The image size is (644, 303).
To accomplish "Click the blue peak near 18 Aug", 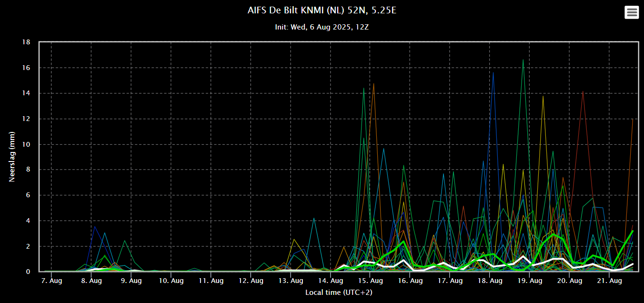I will [x=493, y=72].
